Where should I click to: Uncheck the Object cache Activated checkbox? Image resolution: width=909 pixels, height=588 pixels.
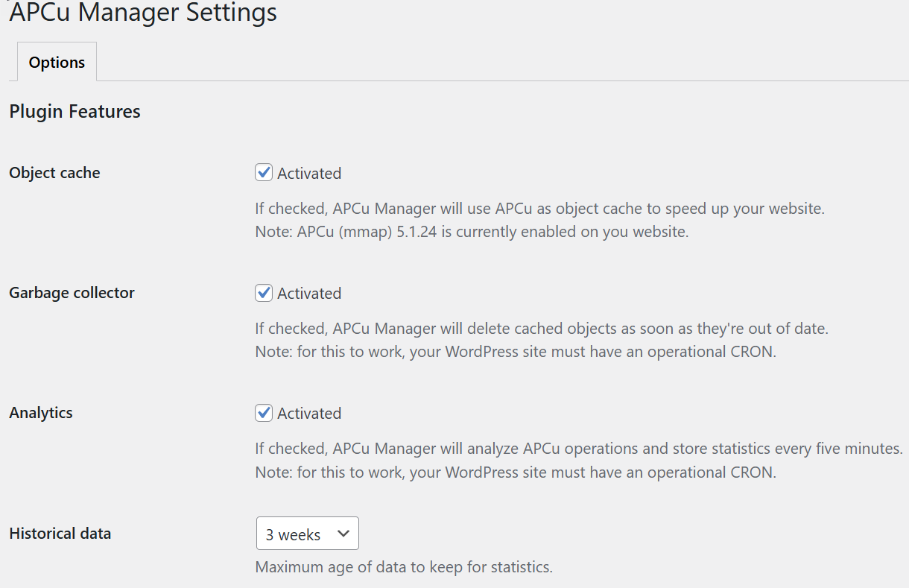[264, 173]
